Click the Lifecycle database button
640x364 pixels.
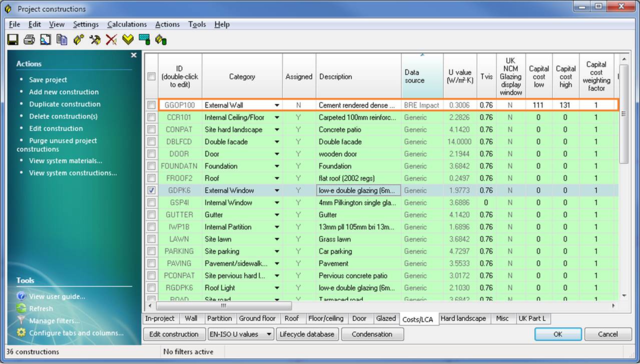point(307,334)
